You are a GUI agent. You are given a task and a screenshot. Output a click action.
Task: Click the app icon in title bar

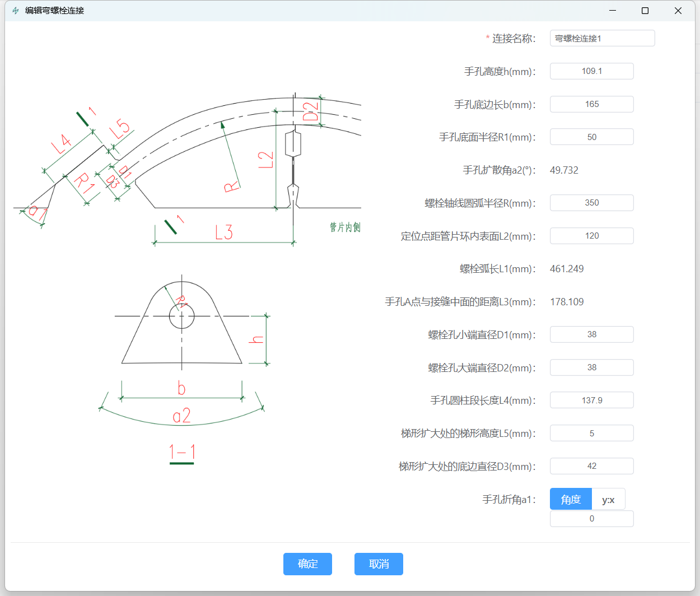15,11
